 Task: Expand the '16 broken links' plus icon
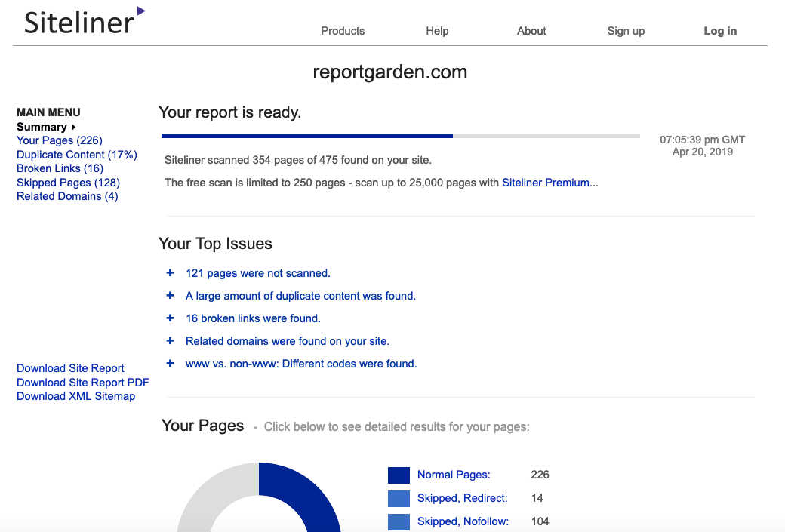[171, 318]
